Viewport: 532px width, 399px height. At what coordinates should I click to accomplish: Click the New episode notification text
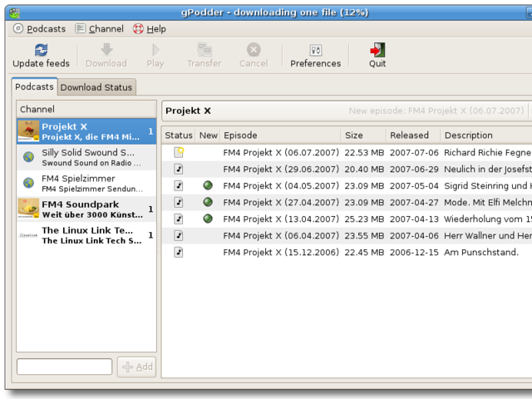click(x=436, y=111)
